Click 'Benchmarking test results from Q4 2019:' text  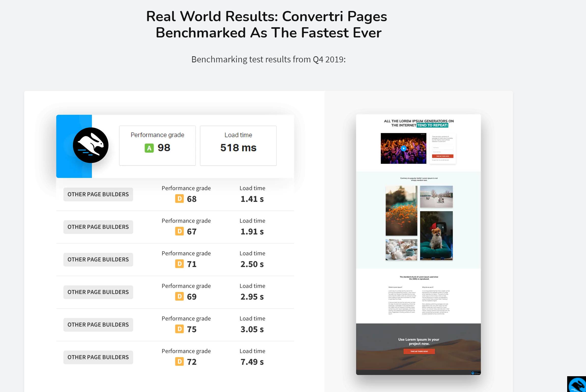coord(269,59)
